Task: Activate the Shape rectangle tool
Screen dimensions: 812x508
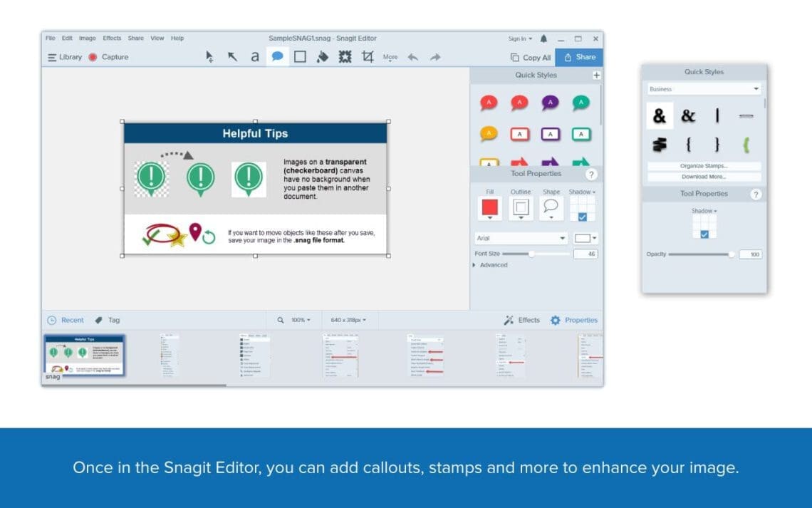Action: pos(300,57)
